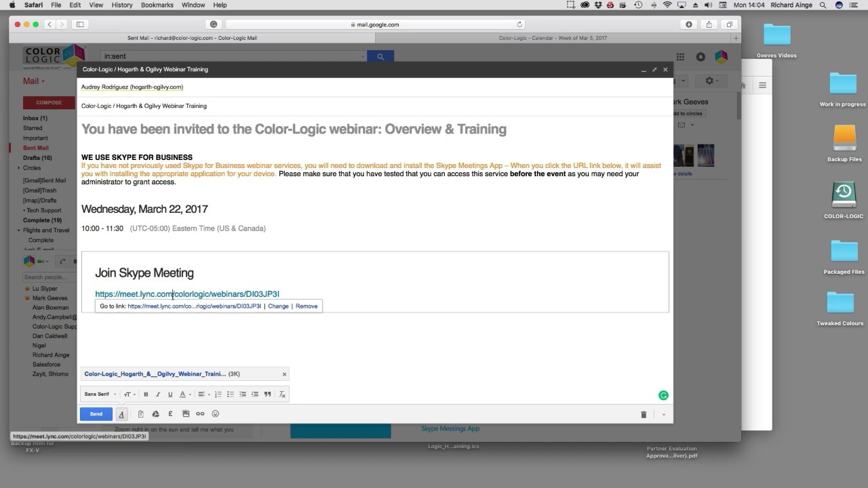Reload the page in address bar
868x488 pixels.
pyautogui.click(x=520, y=24)
